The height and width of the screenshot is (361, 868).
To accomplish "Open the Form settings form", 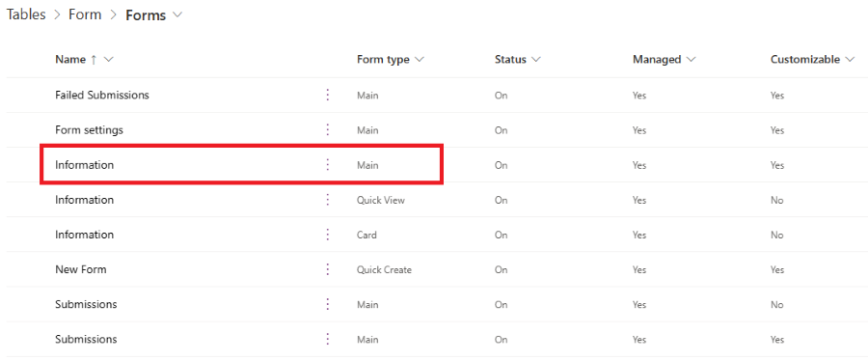I will [89, 130].
